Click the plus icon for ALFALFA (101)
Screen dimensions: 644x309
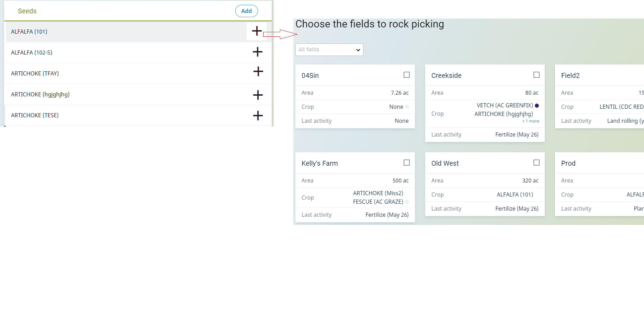coord(257,31)
